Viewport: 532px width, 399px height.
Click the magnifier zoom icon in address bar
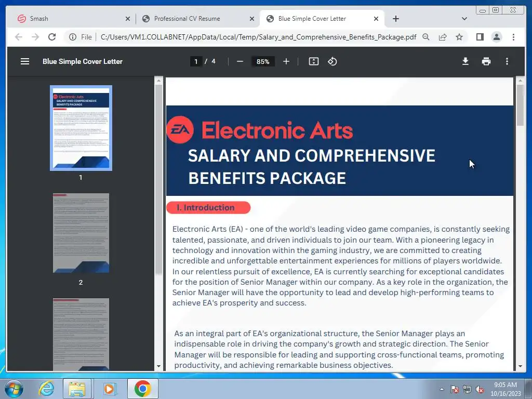pos(426,37)
